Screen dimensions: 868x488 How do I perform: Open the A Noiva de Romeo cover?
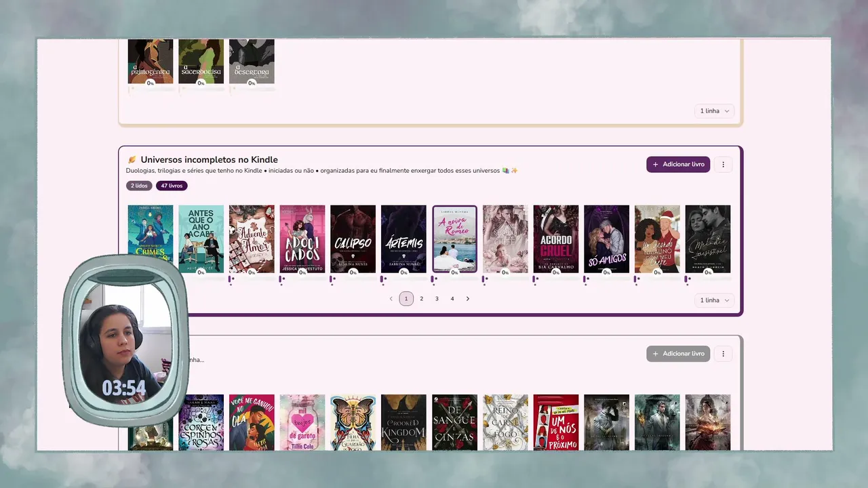(454, 239)
